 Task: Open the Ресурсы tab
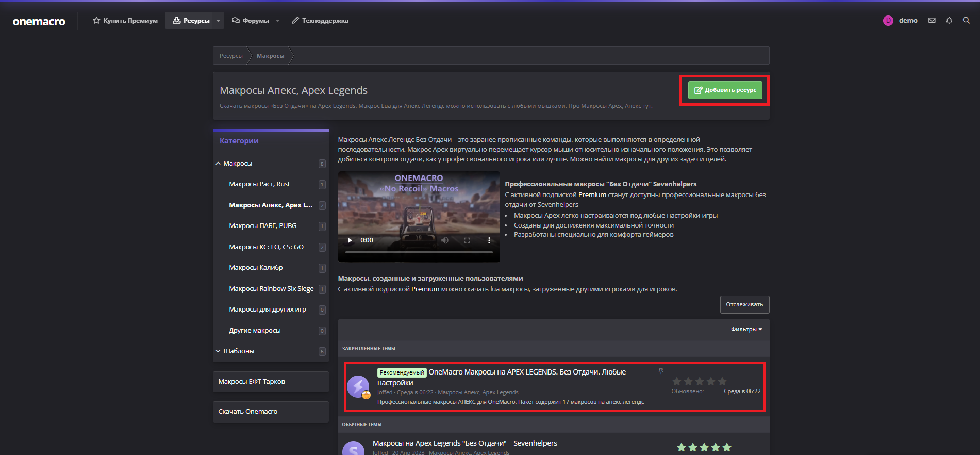click(x=191, y=21)
